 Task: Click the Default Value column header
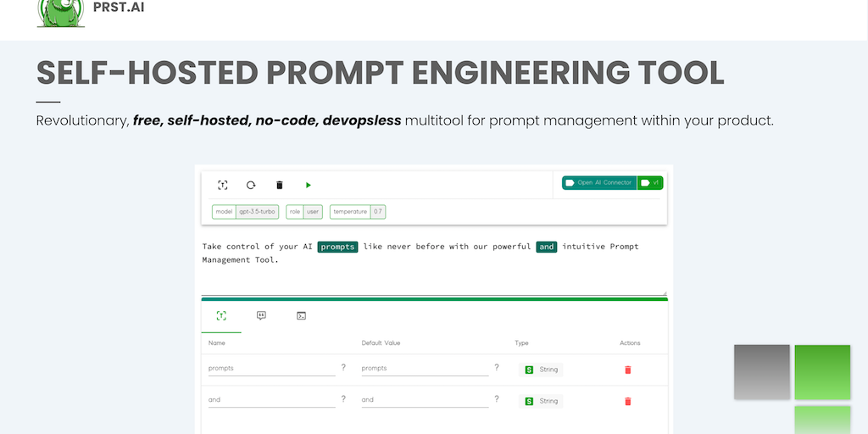(x=381, y=343)
